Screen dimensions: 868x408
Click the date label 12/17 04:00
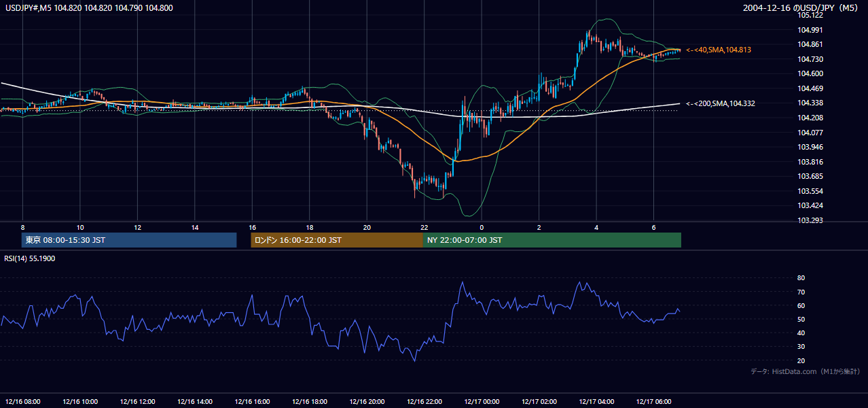pyautogui.click(x=596, y=401)
